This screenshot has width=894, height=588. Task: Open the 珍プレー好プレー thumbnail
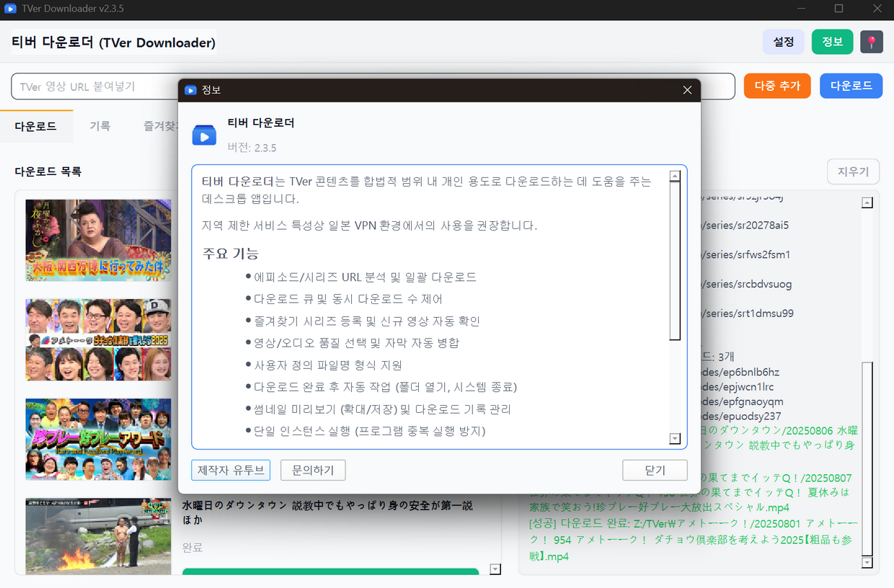click(98, 439)
